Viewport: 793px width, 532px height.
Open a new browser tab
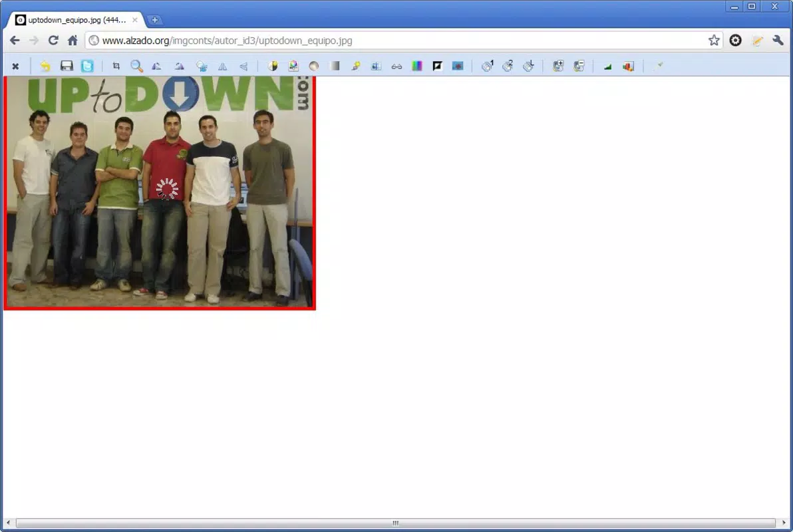(155, 20)
